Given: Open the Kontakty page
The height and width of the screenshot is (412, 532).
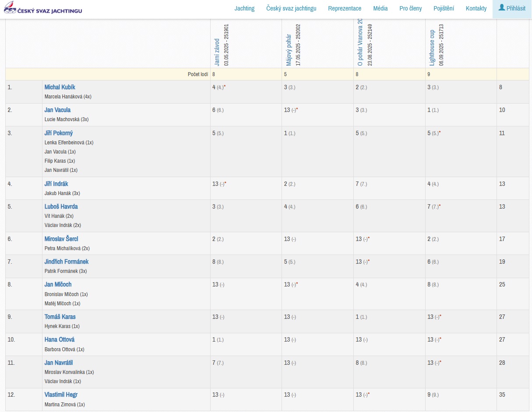Looking at the screenshot, I should [476, 8].
